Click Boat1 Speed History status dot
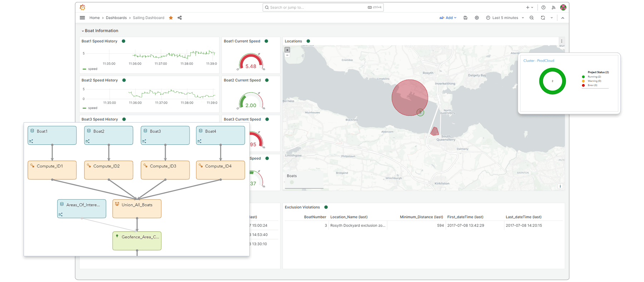Image resolution: width=644 pixels, height=282 pixels. tap(123, 41)
